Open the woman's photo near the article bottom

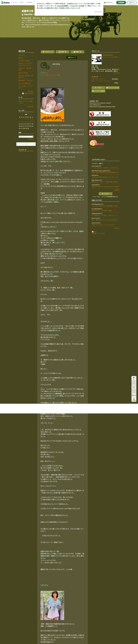52,605
